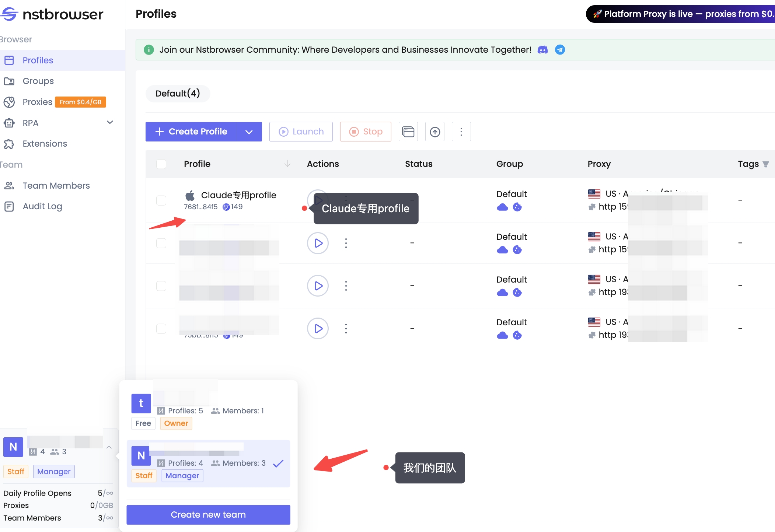The width and height of the screenshot is (775, 532).
Task: Click the cloud icon in the fourth row
Action: pos(502,335)
